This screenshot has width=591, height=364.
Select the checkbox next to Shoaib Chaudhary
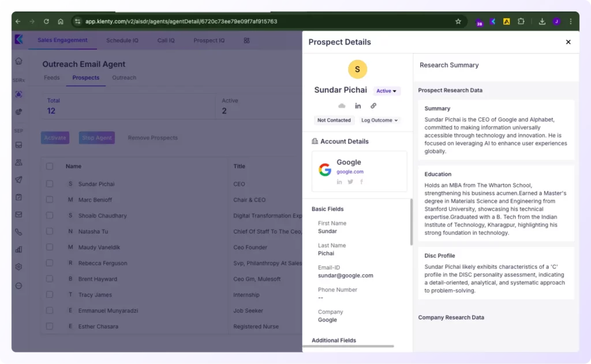point(50,216)
